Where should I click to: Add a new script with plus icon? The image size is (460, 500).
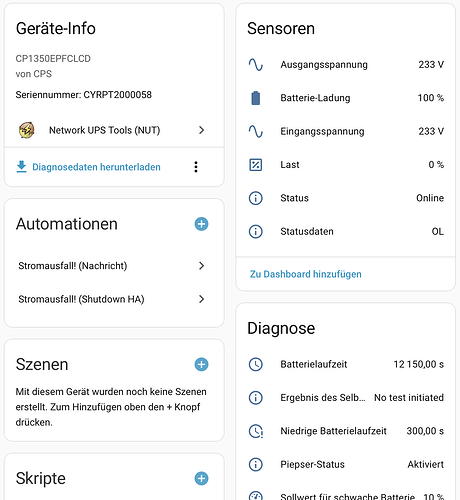(x=201, y=478)
